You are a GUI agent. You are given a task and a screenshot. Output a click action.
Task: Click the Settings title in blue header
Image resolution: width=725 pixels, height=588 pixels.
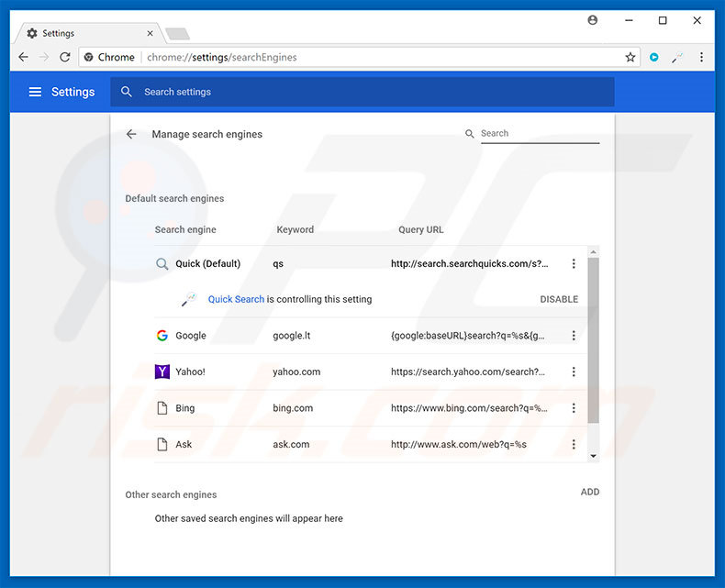[x=72, y=92]
